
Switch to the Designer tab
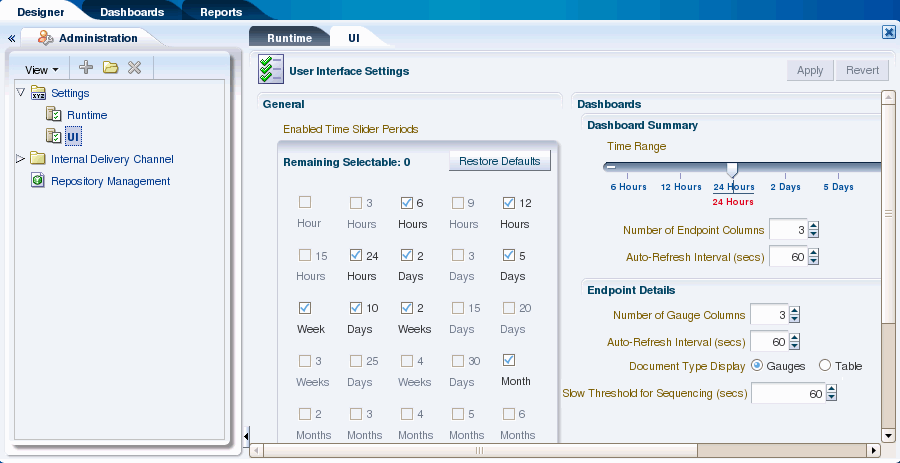point(40,11)
